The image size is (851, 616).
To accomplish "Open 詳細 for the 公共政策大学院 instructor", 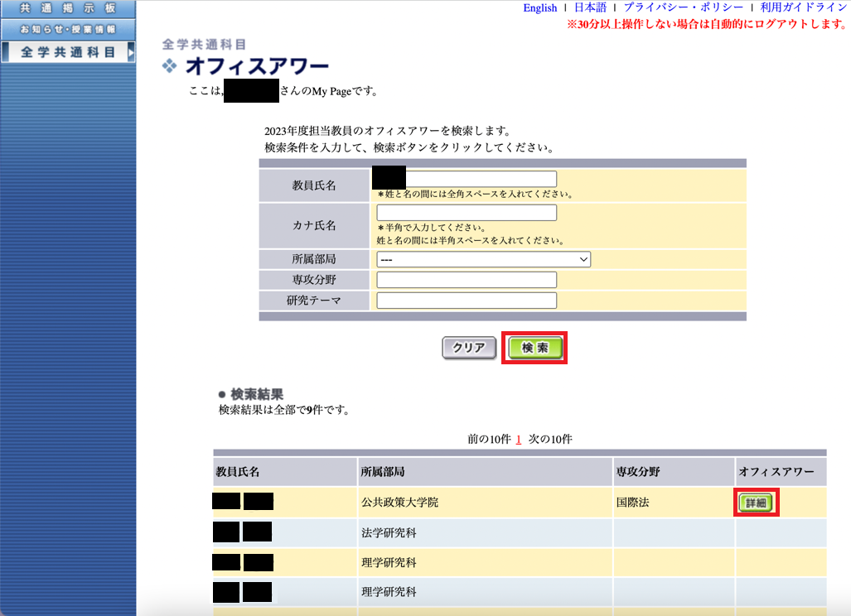I will (755, 502).
